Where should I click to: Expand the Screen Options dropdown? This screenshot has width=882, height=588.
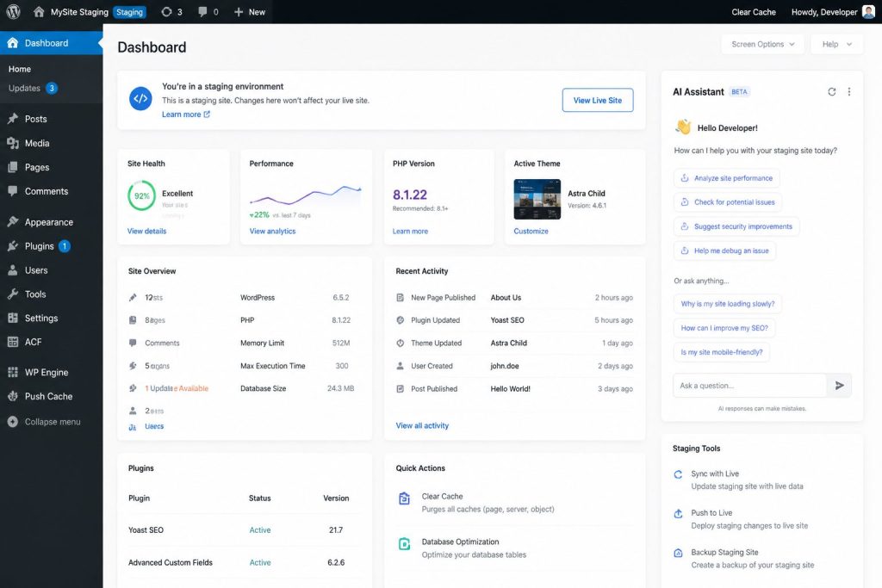point(762,45)
